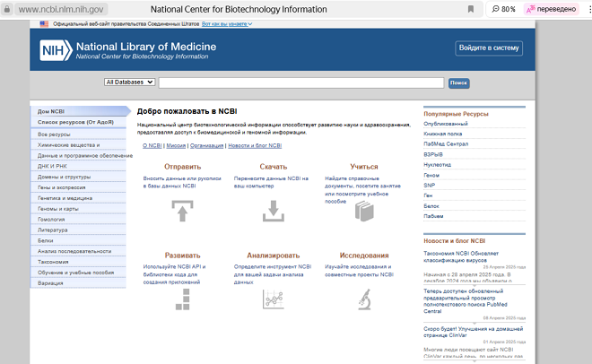This screenshot has height=364, width=592.
Task: Select 'Обучение и учебные пособия' sidebar item
Action: (x=78, y=273)
